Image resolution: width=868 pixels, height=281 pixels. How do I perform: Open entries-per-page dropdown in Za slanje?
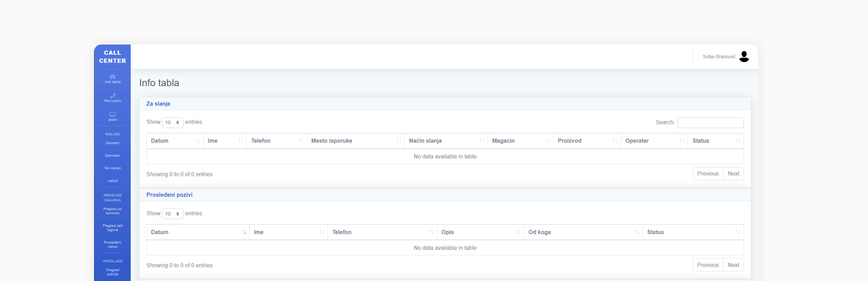173,122
